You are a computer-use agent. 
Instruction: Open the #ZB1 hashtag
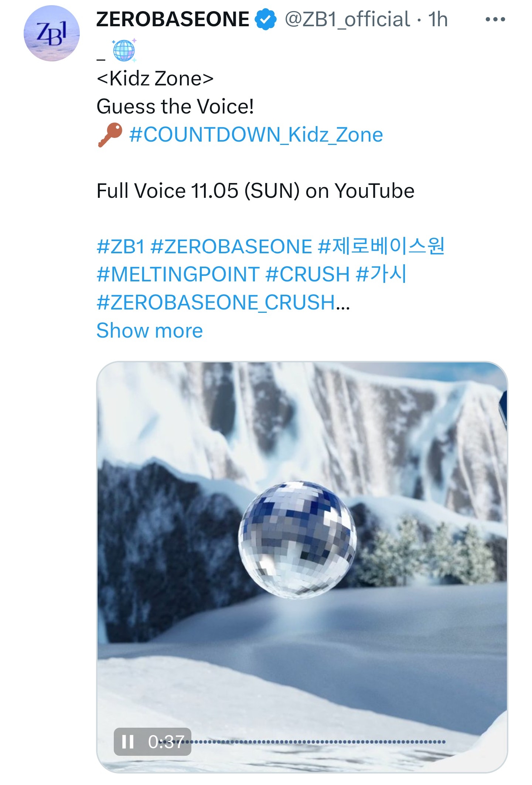120,247
